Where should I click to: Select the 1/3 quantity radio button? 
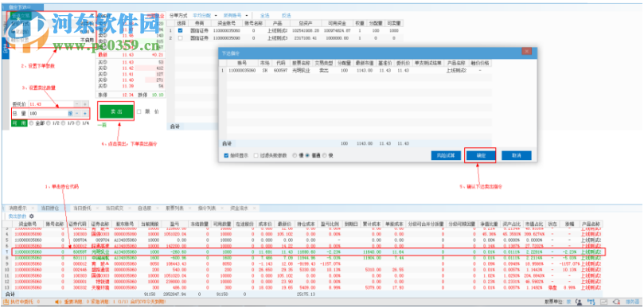click(64, 123)
